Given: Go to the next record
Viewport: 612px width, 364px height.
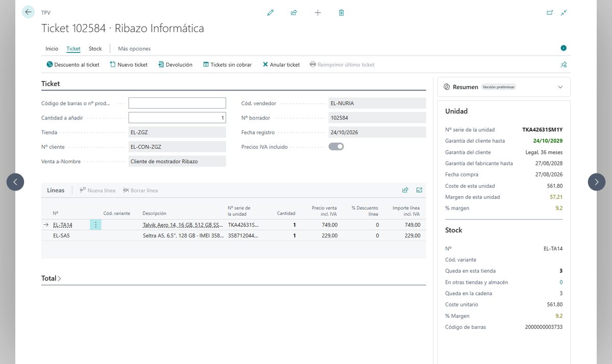Looking at the screenshot, I should click(597, 182).
